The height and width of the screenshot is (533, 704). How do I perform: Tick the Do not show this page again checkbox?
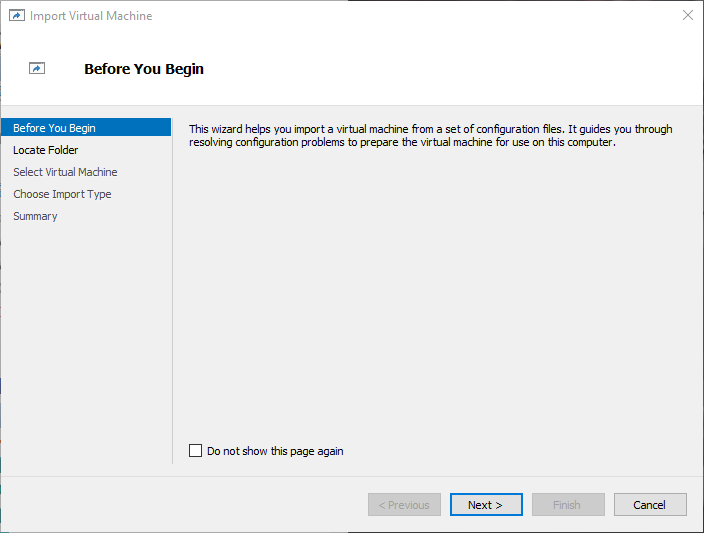click(195, 450)
